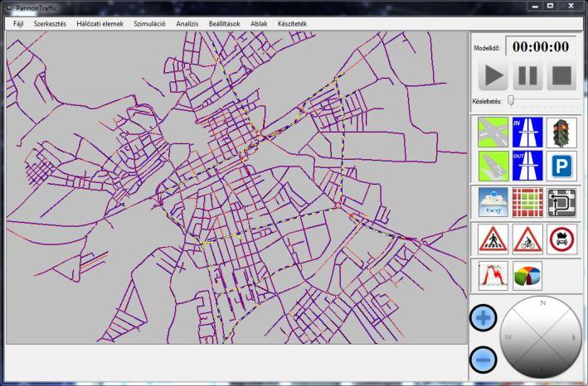Pause the simulation
The width and height of the screenshot is (588, 386).
527,75
